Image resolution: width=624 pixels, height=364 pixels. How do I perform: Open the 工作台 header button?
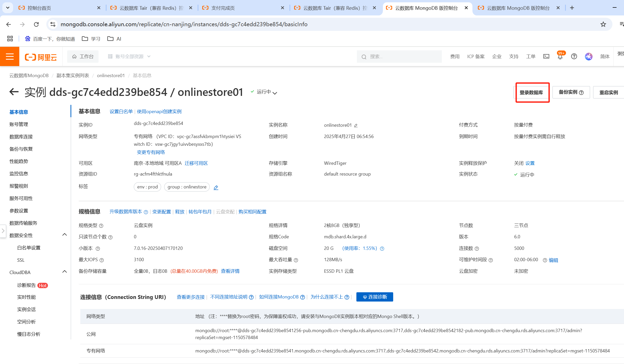pyautogui.click(x=83, y=56)
